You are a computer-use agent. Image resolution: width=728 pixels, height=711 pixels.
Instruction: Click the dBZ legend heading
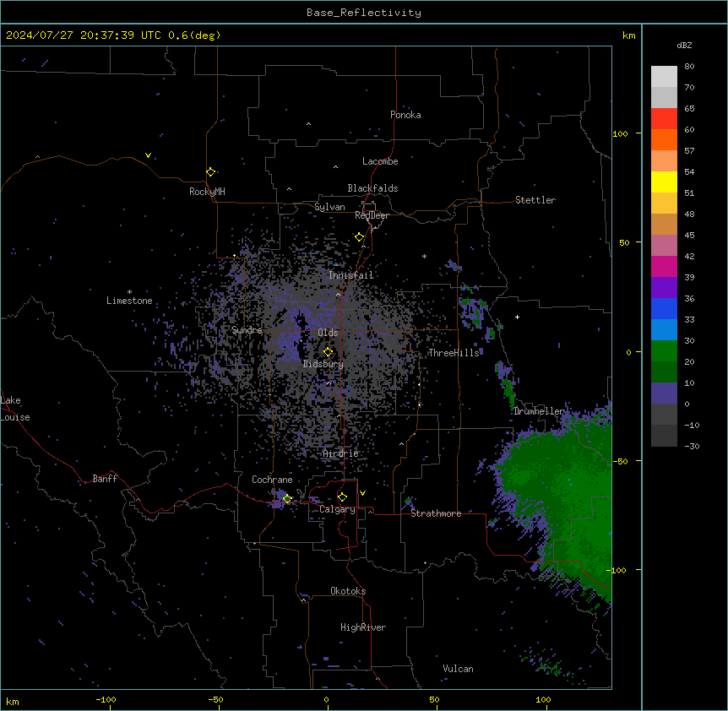pyautogui.click(x=684, y=46)
